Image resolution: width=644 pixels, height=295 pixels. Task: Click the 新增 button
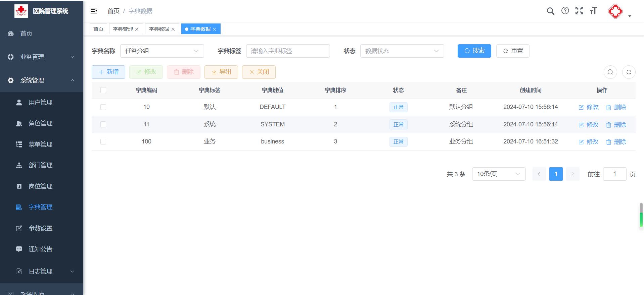tap(108, 72)
